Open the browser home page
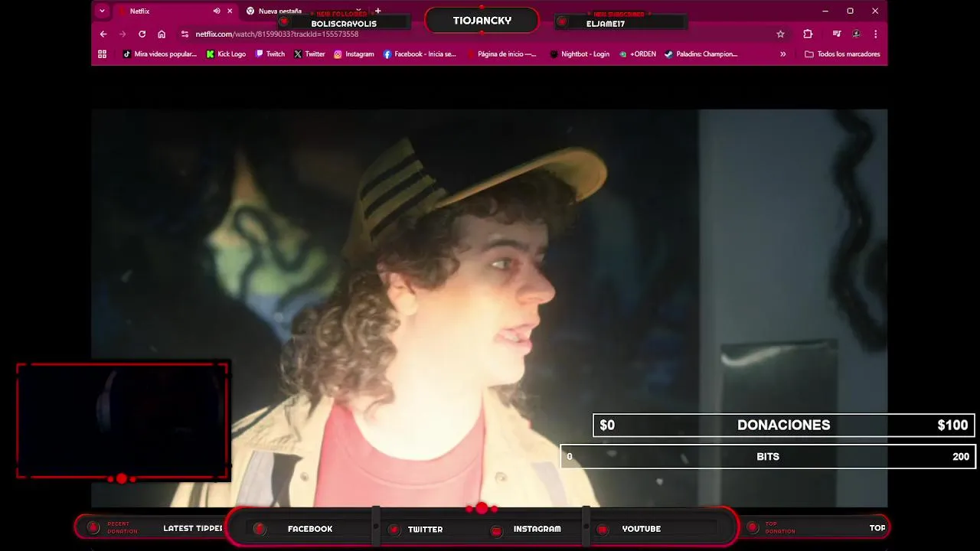The image size is (980, 551). [x=162, y=34]
